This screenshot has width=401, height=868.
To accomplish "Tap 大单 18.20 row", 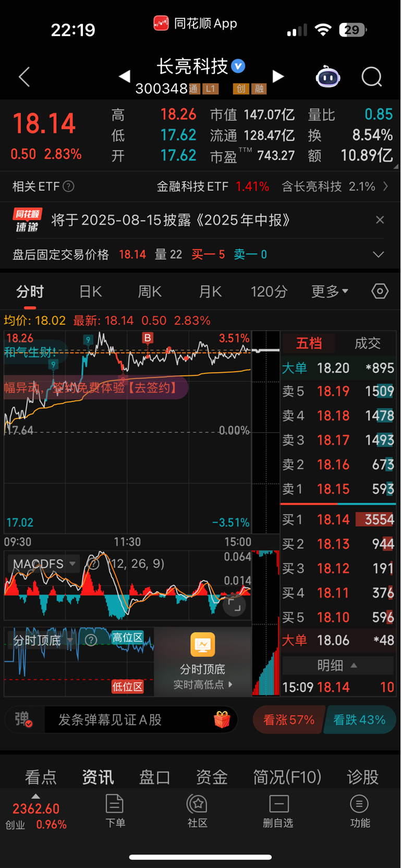I will 338,368.
